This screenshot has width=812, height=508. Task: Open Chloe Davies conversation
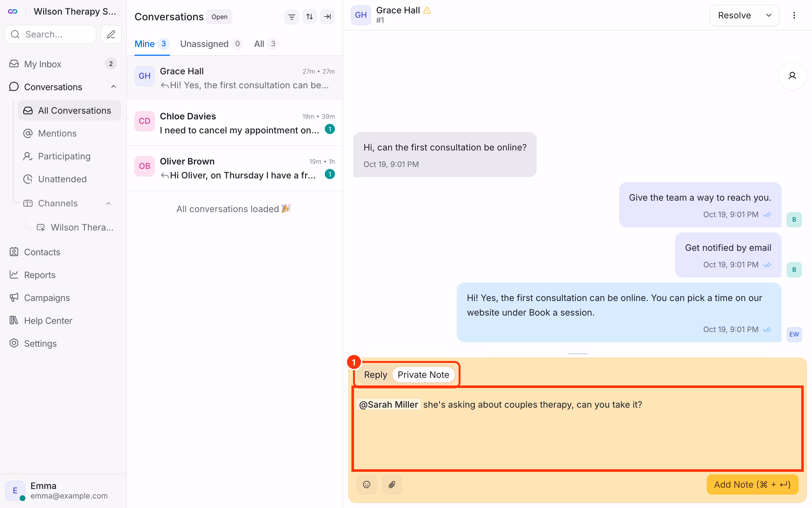[234, 123]
